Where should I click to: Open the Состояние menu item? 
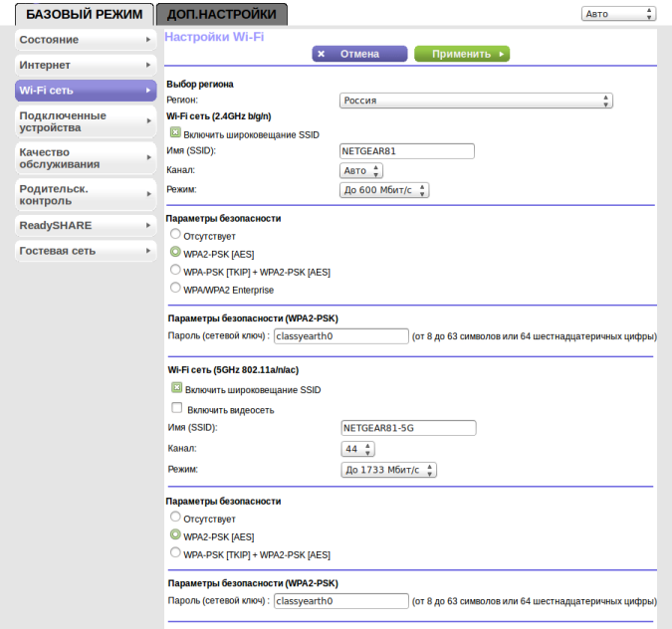86,40
